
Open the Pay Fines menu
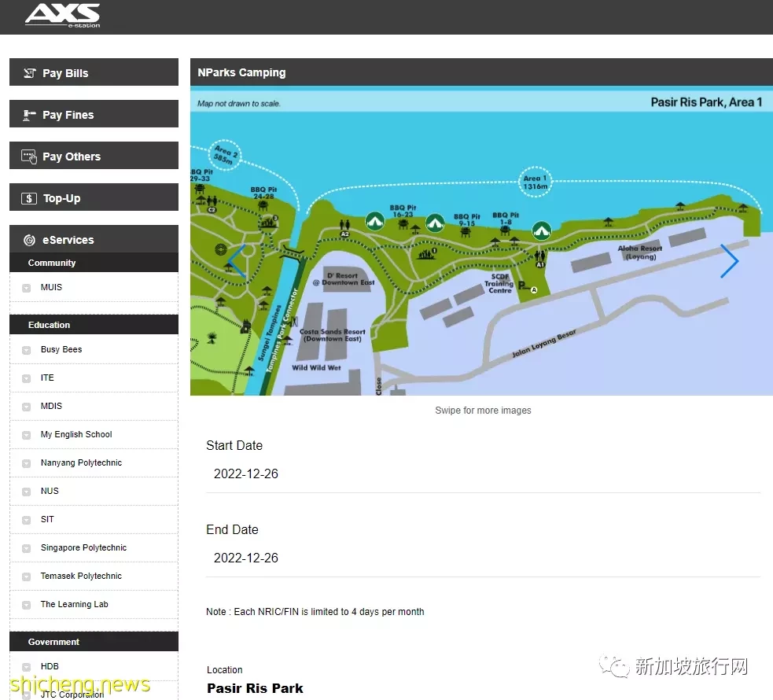pyautogui.click(x=94, y=114)
